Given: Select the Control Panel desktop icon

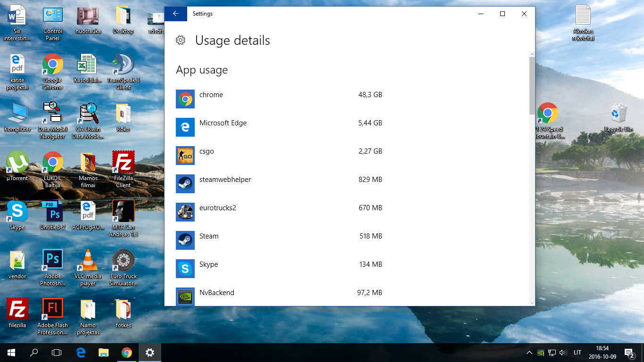Looking at the screenshot, I should (53, 24).
